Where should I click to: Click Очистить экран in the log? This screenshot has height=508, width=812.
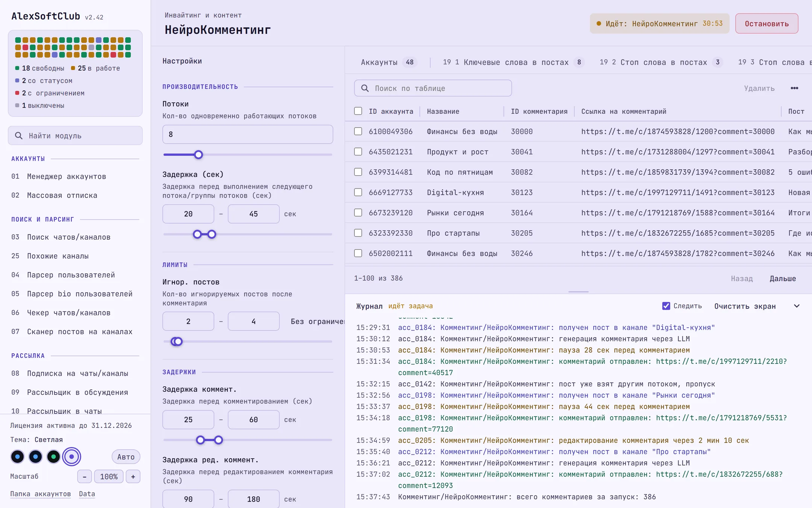[745, 306]
